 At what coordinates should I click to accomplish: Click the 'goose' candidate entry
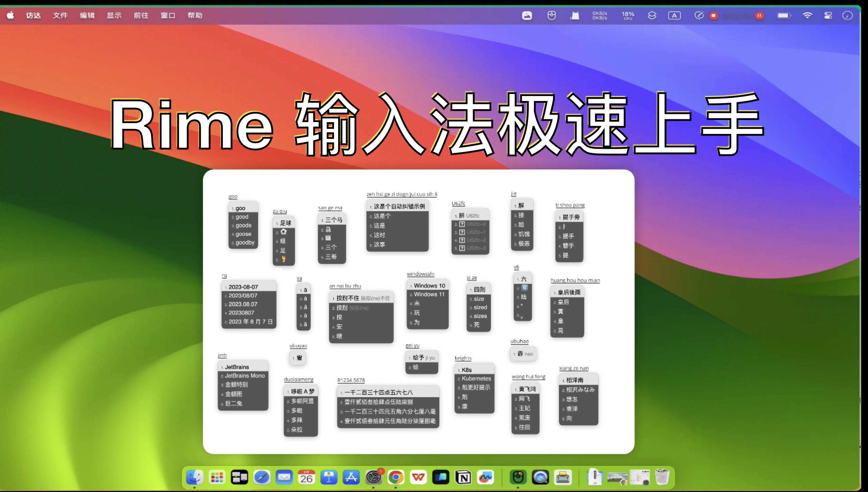pyautogui.click(x=243, y=234)
